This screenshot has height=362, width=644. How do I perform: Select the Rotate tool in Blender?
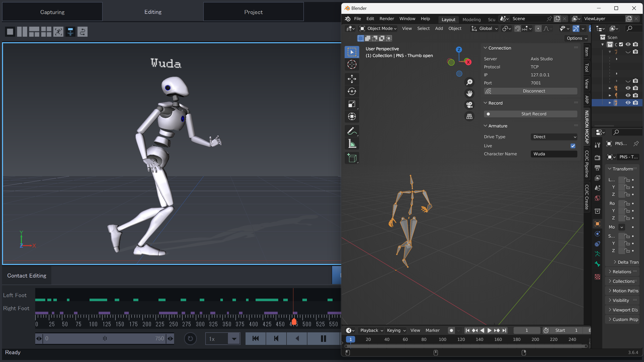click(352, 91)
